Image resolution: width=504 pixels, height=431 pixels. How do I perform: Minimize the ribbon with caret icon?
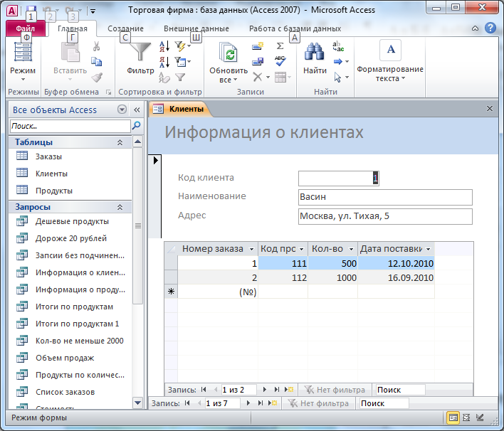[x=475, y=28]
